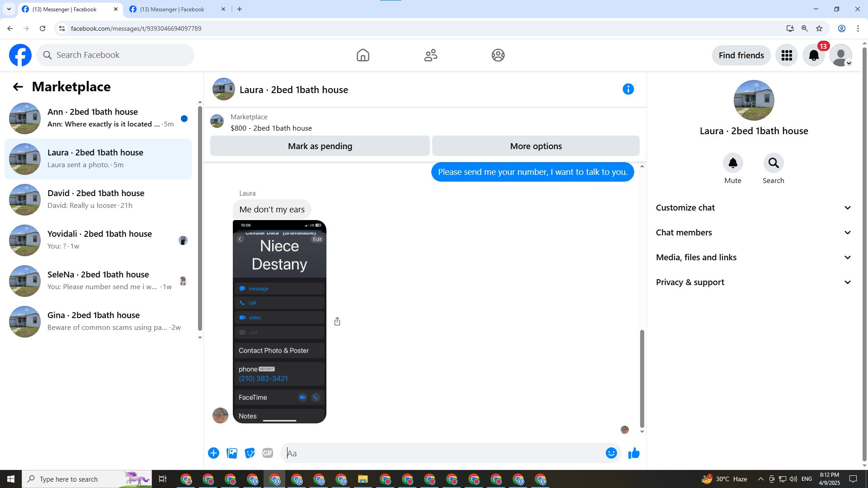Open the emoji picker in message box
Screen dimensions: 868x488
611,453
